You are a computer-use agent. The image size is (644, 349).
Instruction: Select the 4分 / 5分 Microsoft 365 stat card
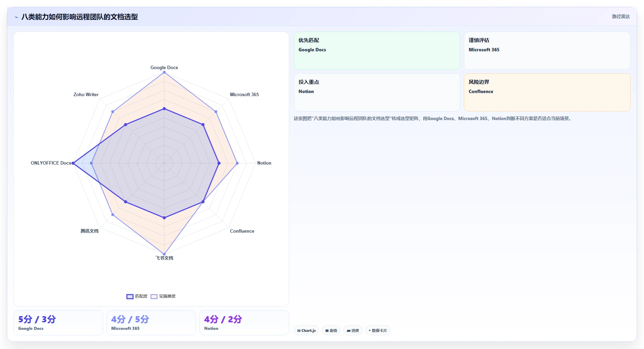point(151,323)
